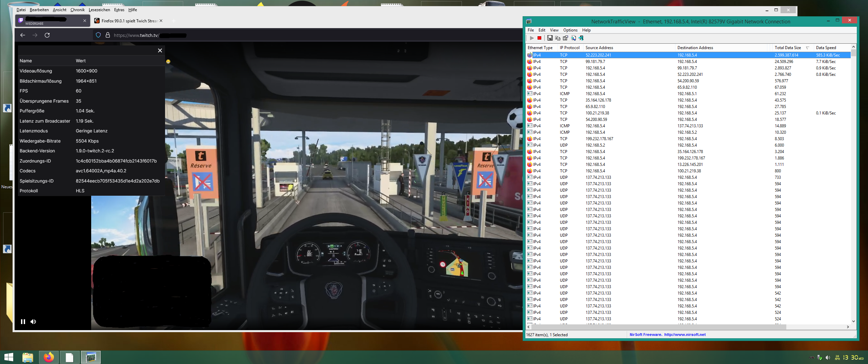Click the NetworkTrafficView title bar app icon
Screen dimensions: 868x364
click(529, 22)
